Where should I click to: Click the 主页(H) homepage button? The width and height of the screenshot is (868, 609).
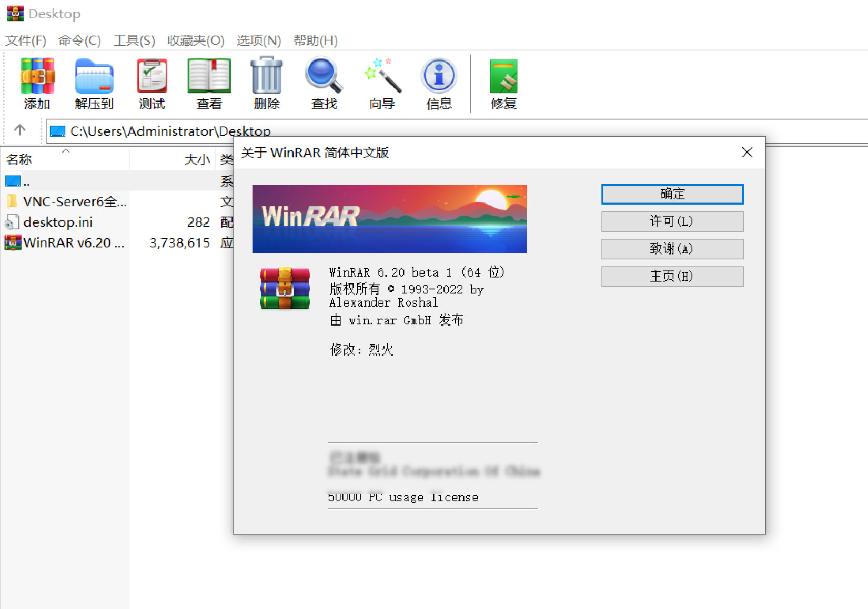(x=672, y=276)
